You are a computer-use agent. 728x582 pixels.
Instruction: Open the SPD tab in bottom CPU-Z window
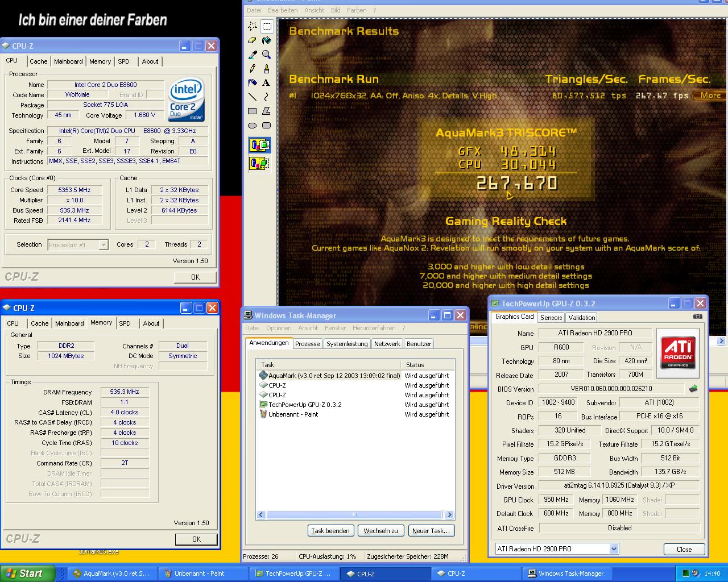pos(125,323)
